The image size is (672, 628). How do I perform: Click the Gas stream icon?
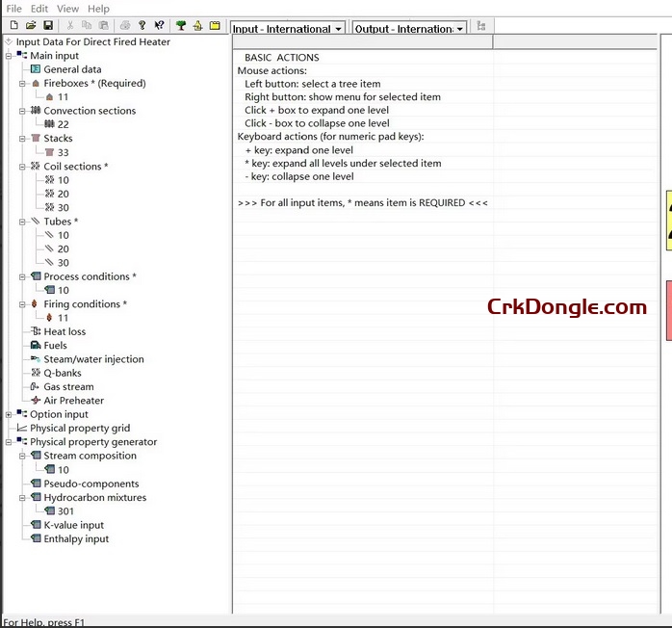tap(35, 386)
